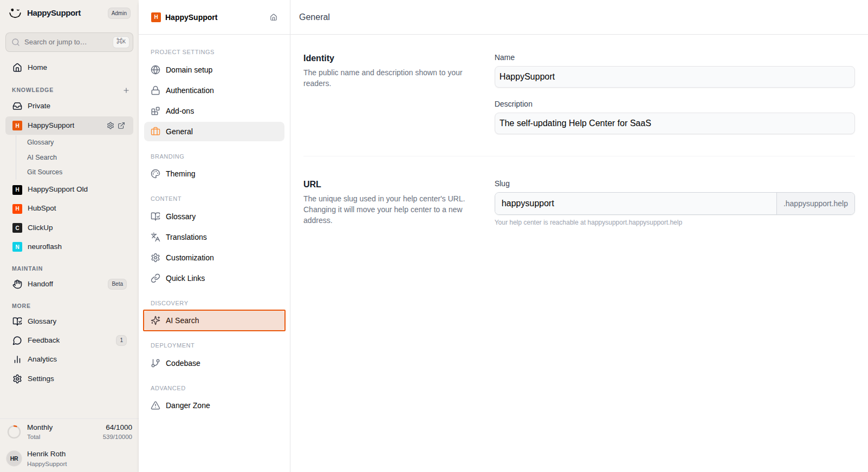
Task: Open the Analytics page
Action: (69, 359)
